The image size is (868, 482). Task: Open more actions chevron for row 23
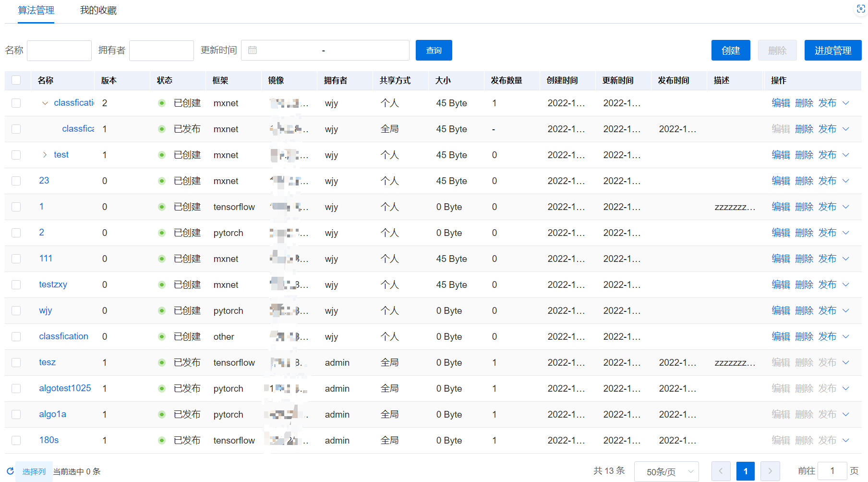coord(846,181)
